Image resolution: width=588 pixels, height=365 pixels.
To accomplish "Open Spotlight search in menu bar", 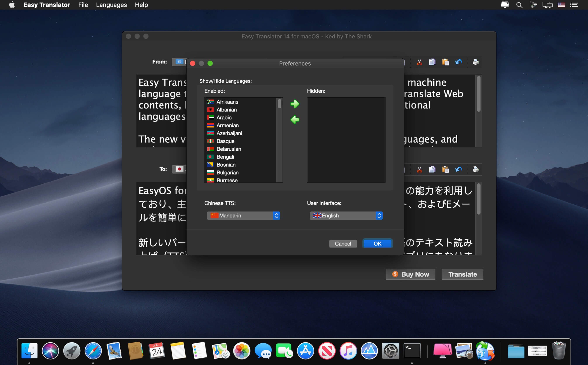I will [519, 5].
